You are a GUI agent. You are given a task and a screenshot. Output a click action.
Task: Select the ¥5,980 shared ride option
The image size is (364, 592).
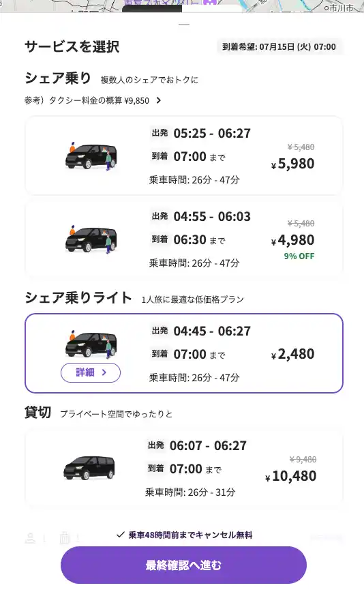tap(183, 156)
